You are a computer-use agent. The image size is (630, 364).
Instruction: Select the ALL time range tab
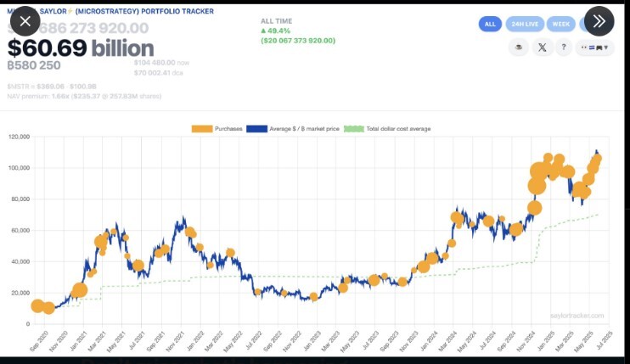pyautogui.click(x=490, y=24)
